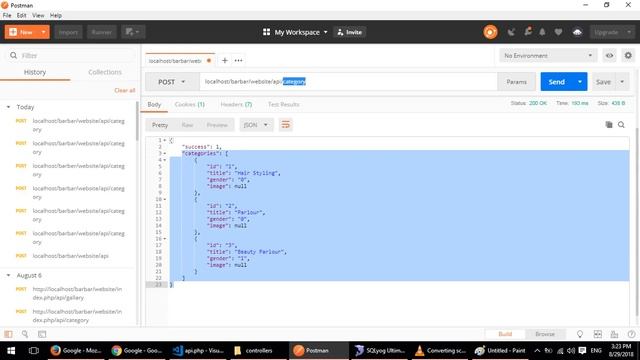Open the My Workspace dropdown
Screen dimensions: 640x360
point(301,32)
